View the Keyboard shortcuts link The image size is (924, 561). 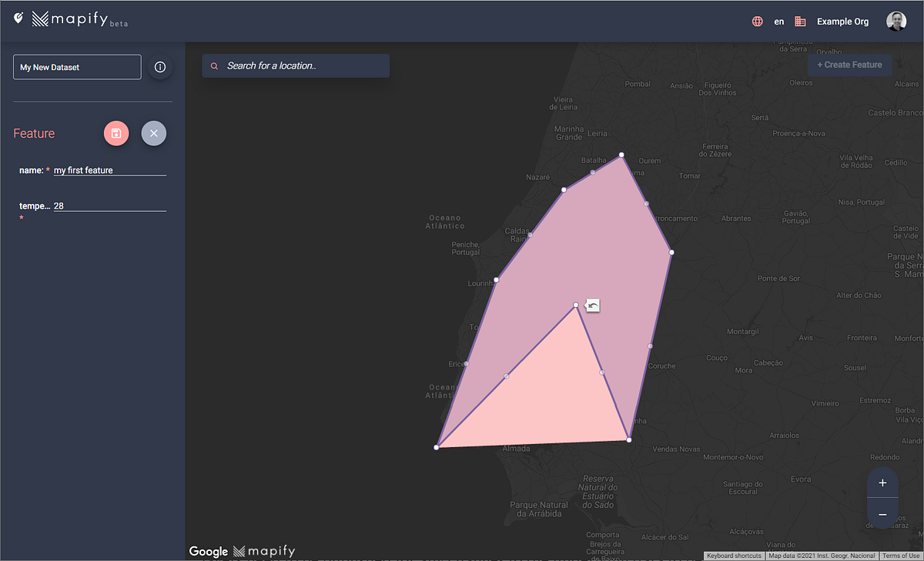(x=733, y=556)
